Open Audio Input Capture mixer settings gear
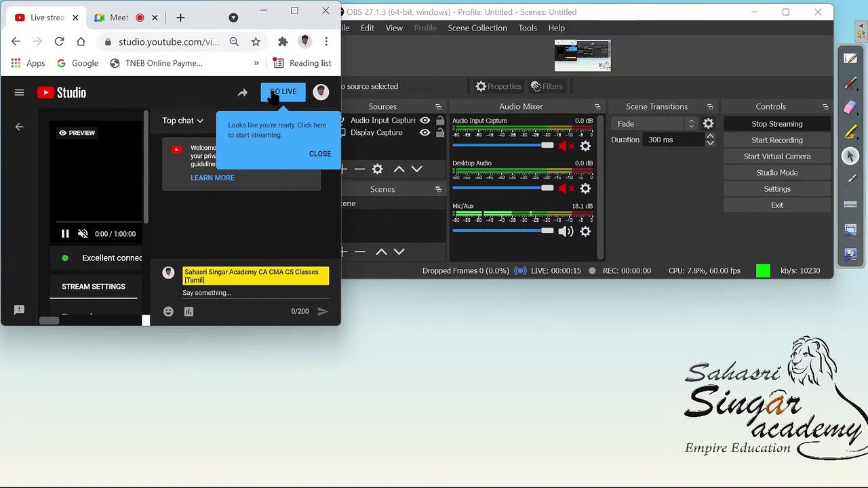868x488 pixels. click(x=586, y=146)
